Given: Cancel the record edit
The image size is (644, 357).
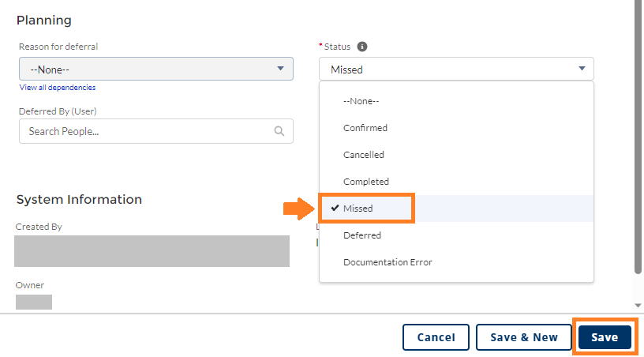Looking at the screenshot, I should tap(436, 337).
